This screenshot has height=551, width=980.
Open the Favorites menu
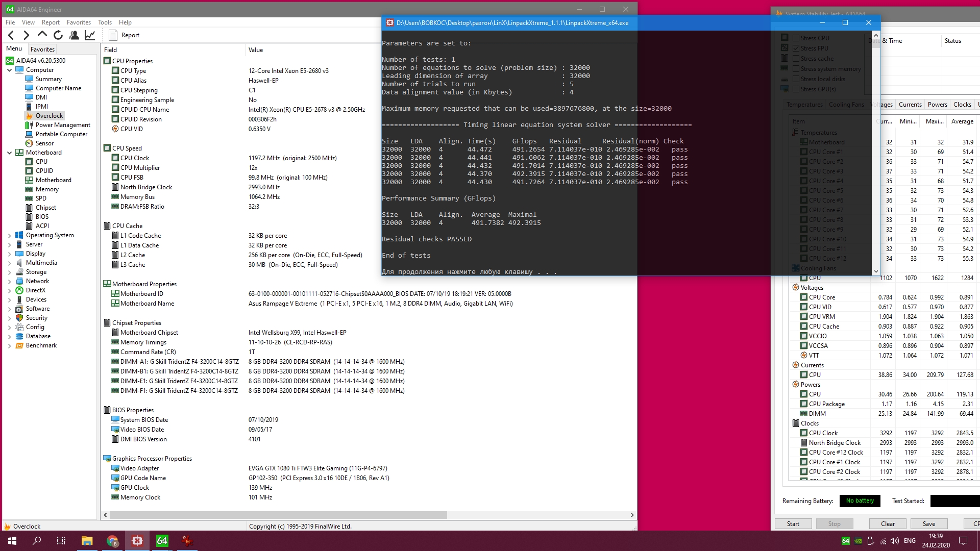click(x=79, y=22)
